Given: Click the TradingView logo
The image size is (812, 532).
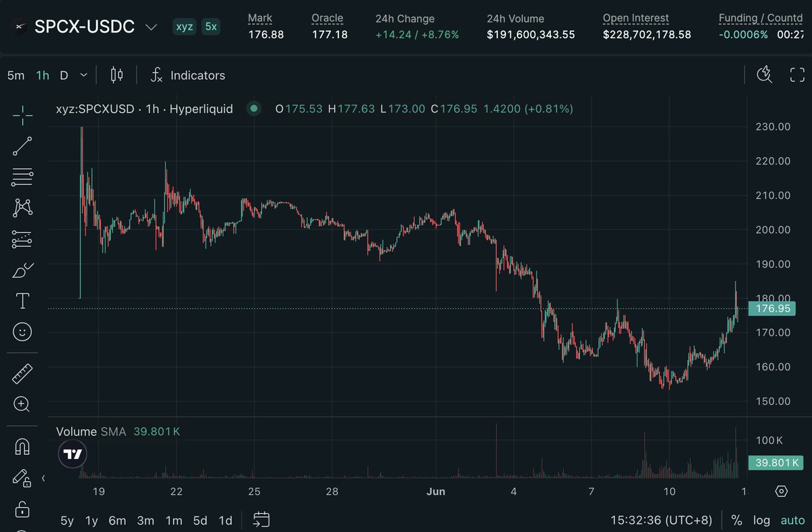Looking at the screenshot, I should coord(72,454).
